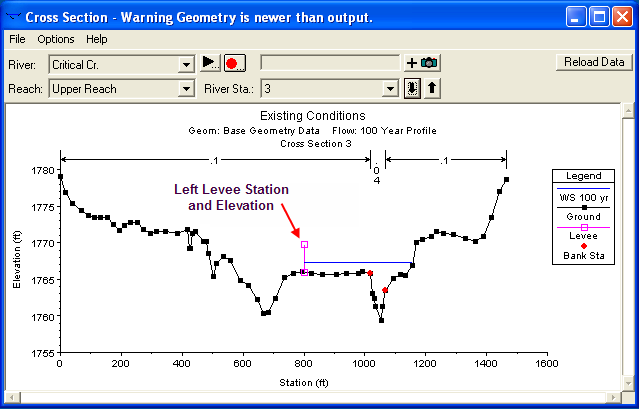This screenshot has height=409, width=639.
Task: Click the empty text field beside record button
Action: (330, 63)
